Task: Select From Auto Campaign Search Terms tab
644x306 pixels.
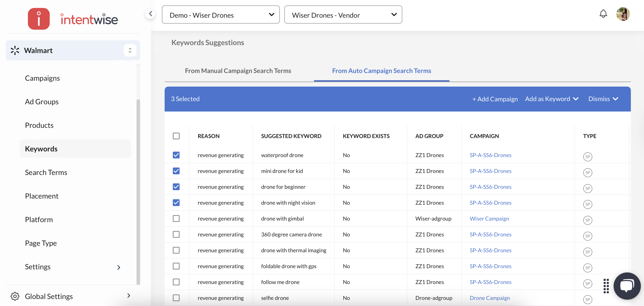Action: 381,71
